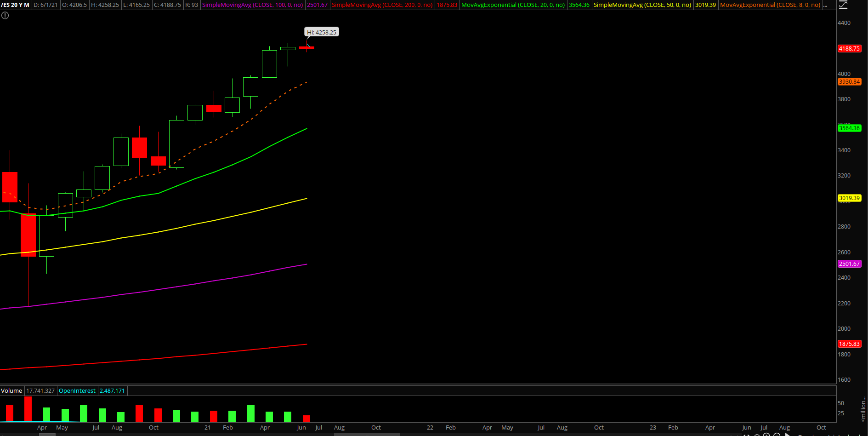Image resolution: width=868 pixels, height=436 pixels.
Task: Click the chart info icon top-left
Action: coord(5,15)
